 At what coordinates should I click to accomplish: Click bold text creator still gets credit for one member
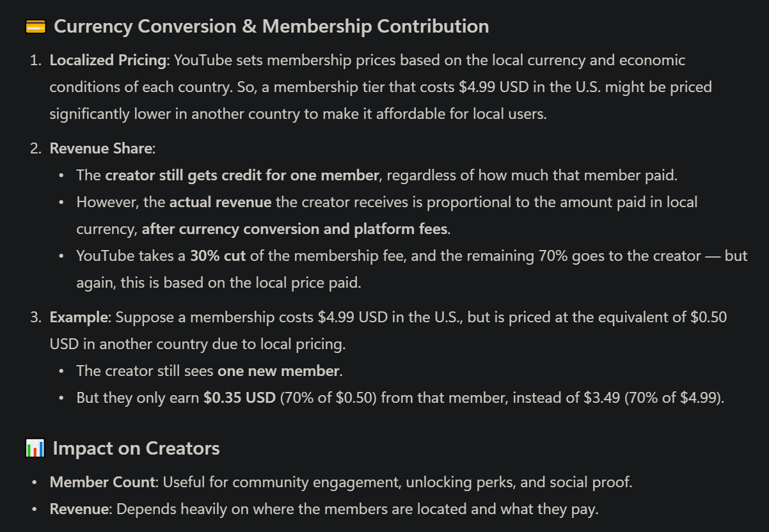[x=242, y=175]
